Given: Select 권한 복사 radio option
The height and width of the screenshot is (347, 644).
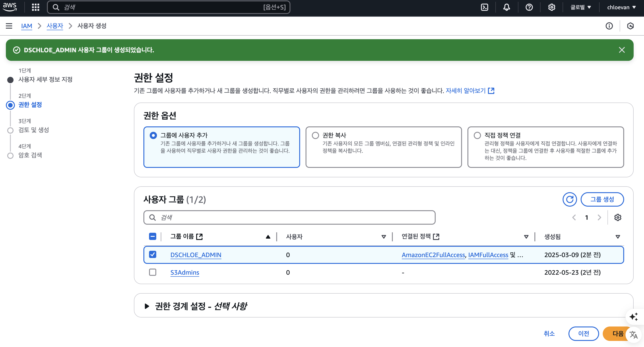Looking at the screenshot, I should pyautogui.click(x=315, y=135).
